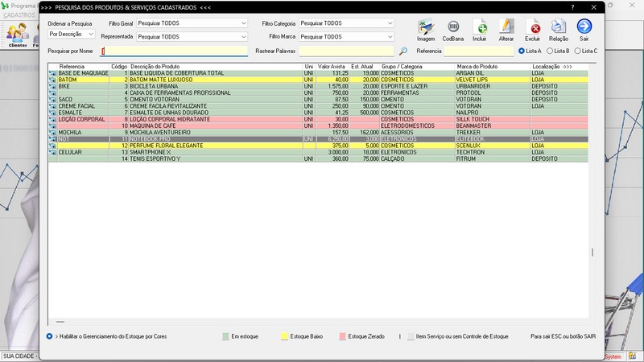Viewport: 644px width, 362px height.
Task: Open the Ordenar a Pesquisa dropdown
Action: tap(72, 34)
